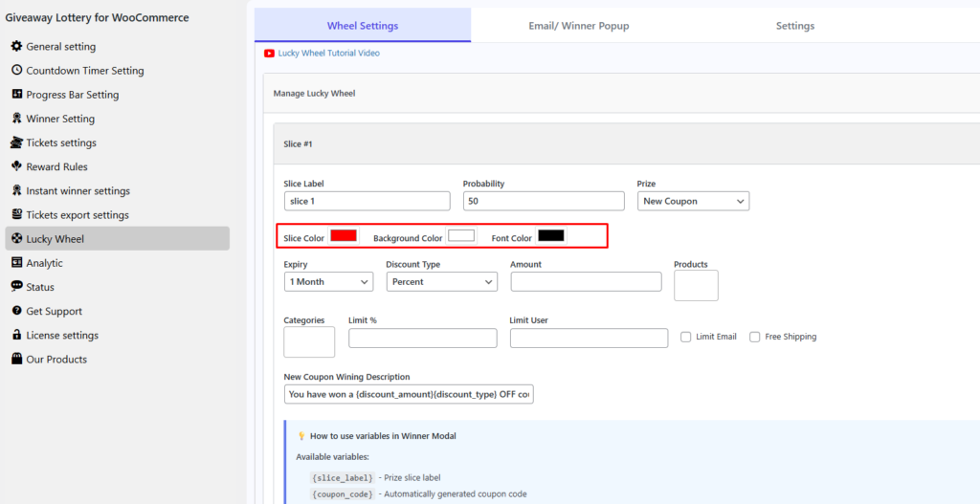The height and width of the screenshot is (504, 980).
Task: Open Countdown Timer Setting clock icon
Action: [16, 70]
